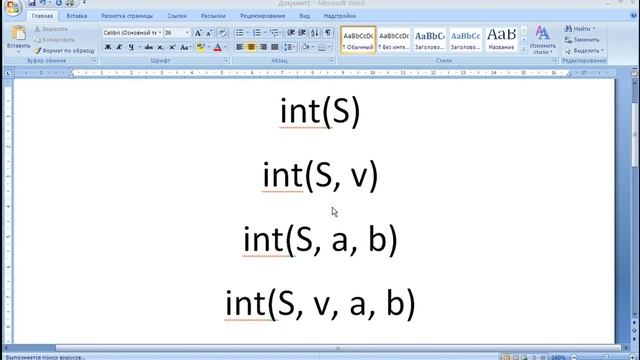Increase font size with grow font icon

pyautogui.click(x=198, y=33)
